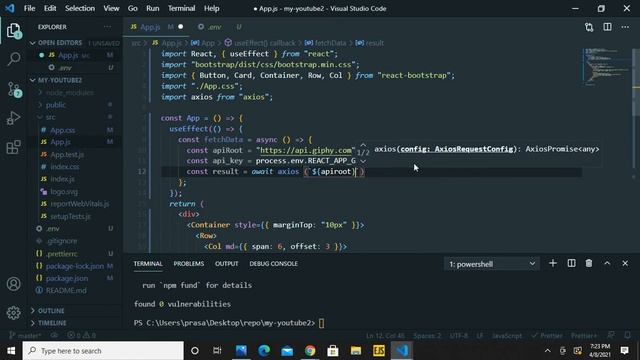Open README.md in file explorer
The height and width of the screenshot is (360, 640).
(66, 291)
